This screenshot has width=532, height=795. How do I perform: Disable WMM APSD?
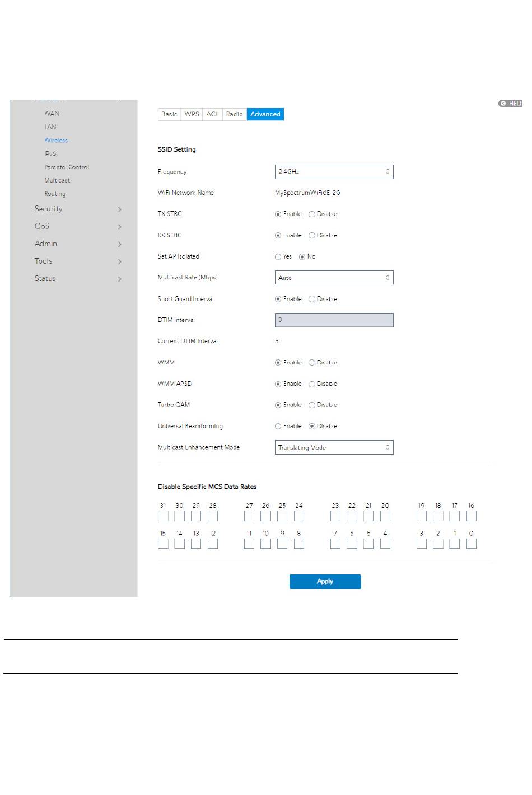312,384
